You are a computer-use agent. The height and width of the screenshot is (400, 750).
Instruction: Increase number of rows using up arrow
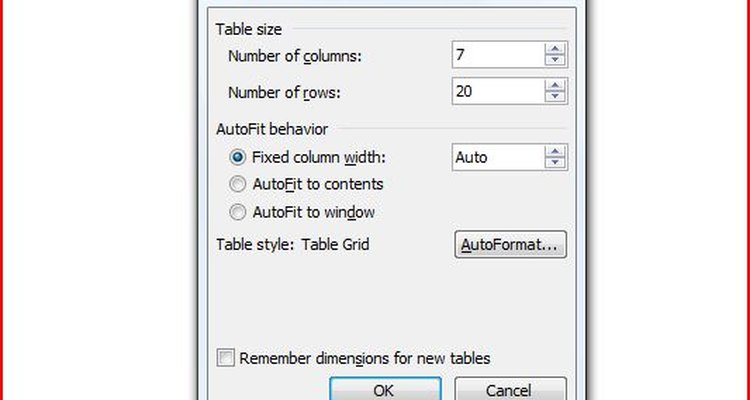tap(555, 85)
